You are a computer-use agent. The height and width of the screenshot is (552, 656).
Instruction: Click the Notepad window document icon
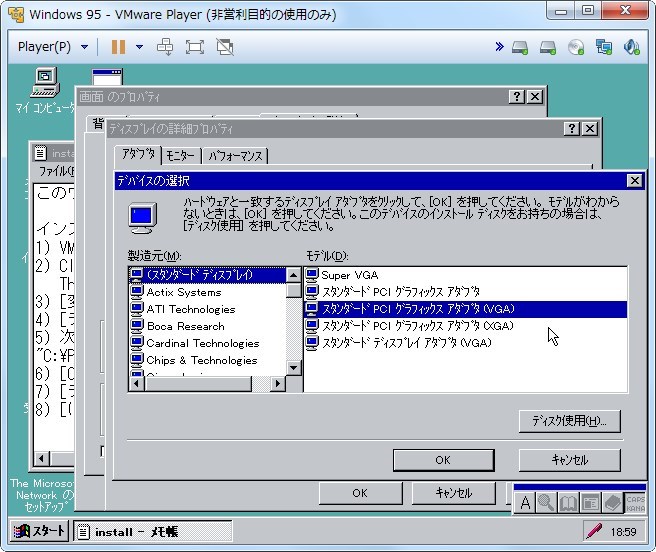(x=40, y=153)
